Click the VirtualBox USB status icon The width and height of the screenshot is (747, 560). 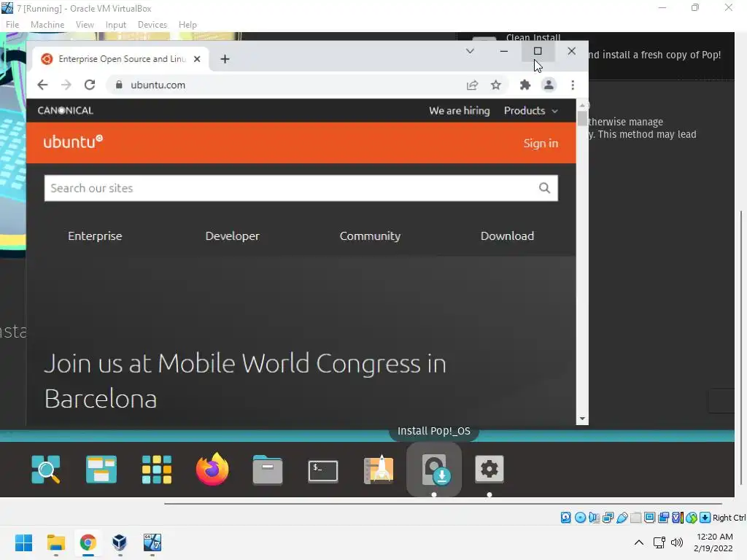(622, 518)
